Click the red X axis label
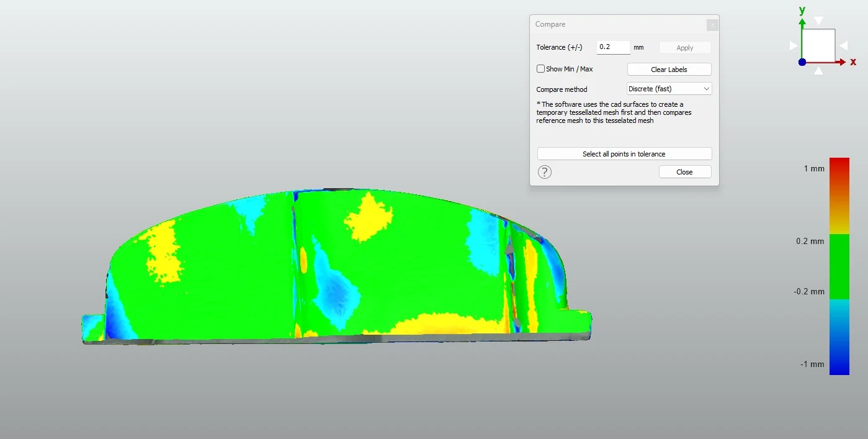 pos(853,61)
